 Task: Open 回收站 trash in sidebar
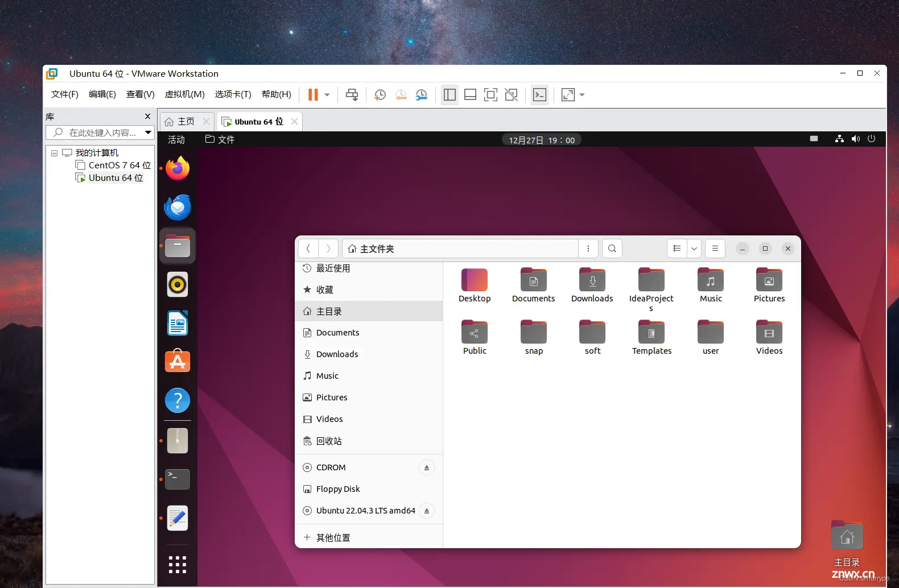(x=369, y=441)
